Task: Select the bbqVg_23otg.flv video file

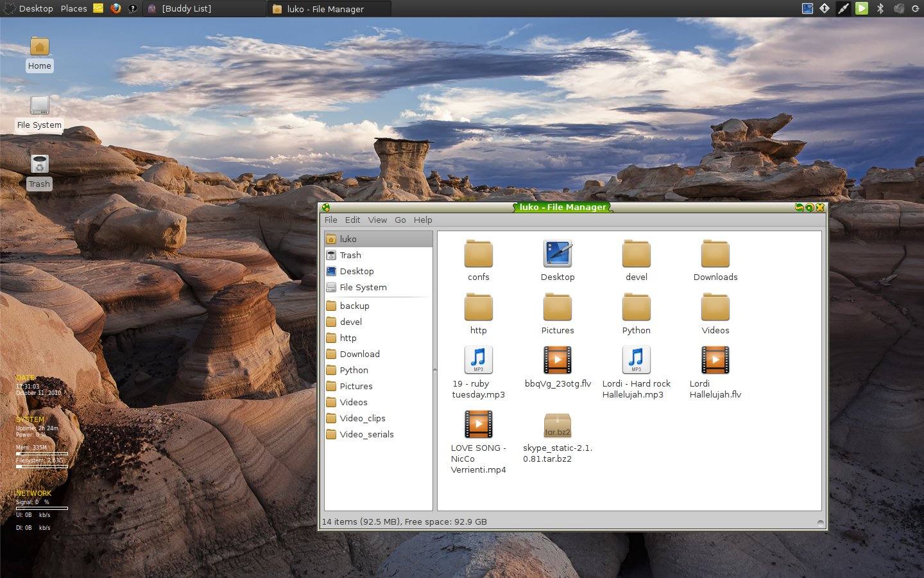Action: (557, 360)
